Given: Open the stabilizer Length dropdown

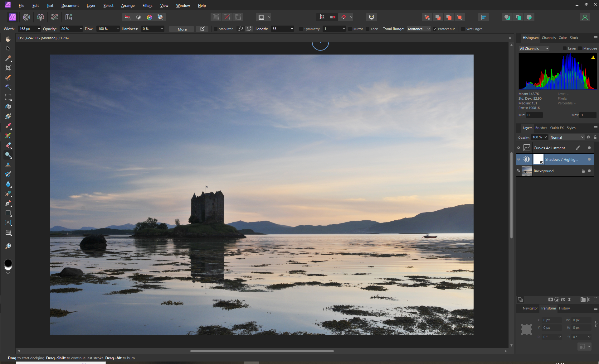Looking at the screenshot, I should (x=292, y=29).
